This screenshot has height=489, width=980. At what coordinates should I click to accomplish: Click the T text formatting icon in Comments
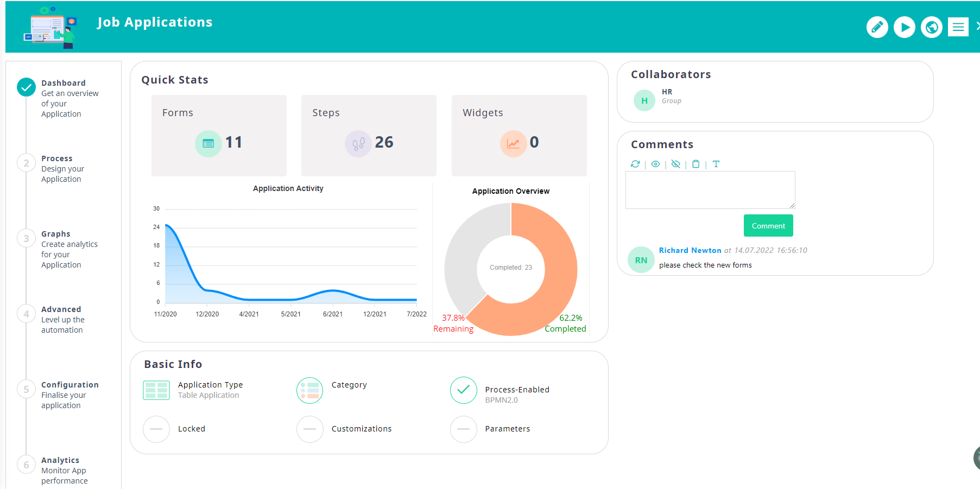[716, 164]
